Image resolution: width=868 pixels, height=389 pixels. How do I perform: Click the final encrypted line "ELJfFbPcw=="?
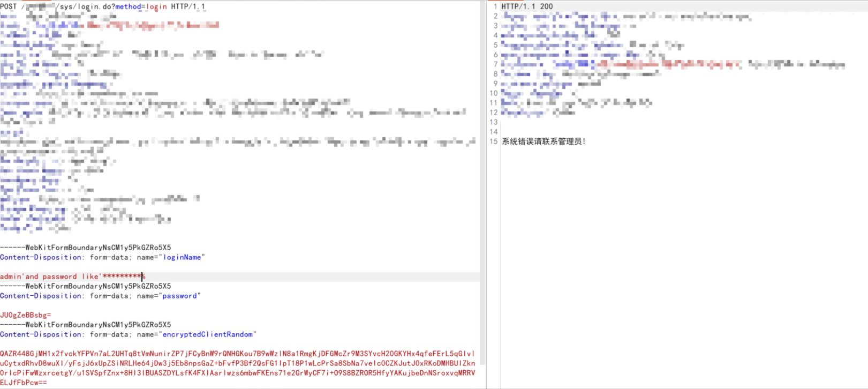click(24, 383)
